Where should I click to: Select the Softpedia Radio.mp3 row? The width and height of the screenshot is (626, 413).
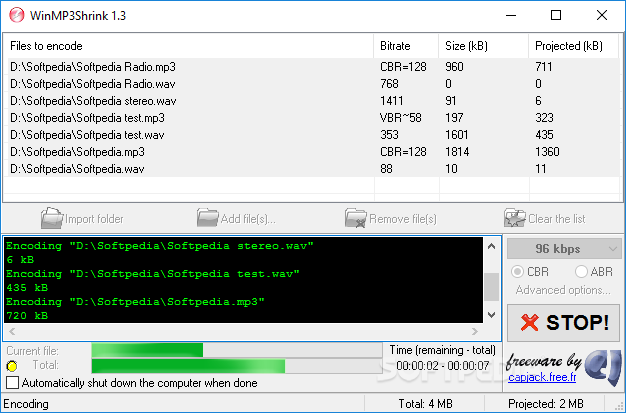(x=313, y=67)
